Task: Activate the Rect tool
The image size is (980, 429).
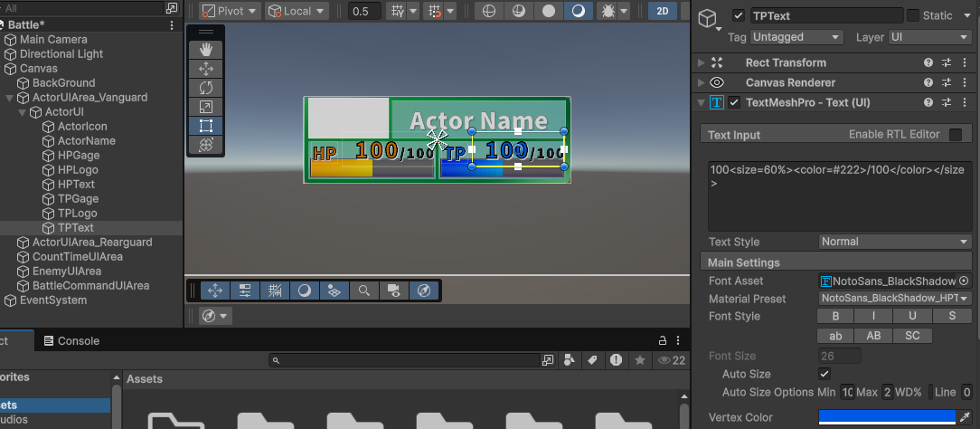Action: tap(206, 126)
